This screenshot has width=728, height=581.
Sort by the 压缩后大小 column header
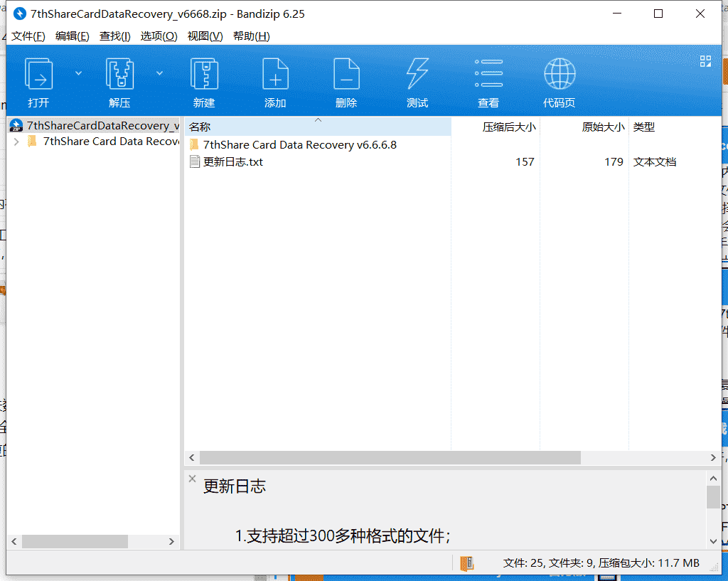click(496, 127)
